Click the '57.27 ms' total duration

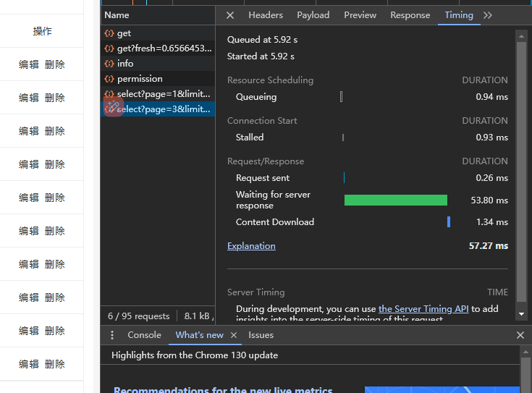(x=489, y=245)
